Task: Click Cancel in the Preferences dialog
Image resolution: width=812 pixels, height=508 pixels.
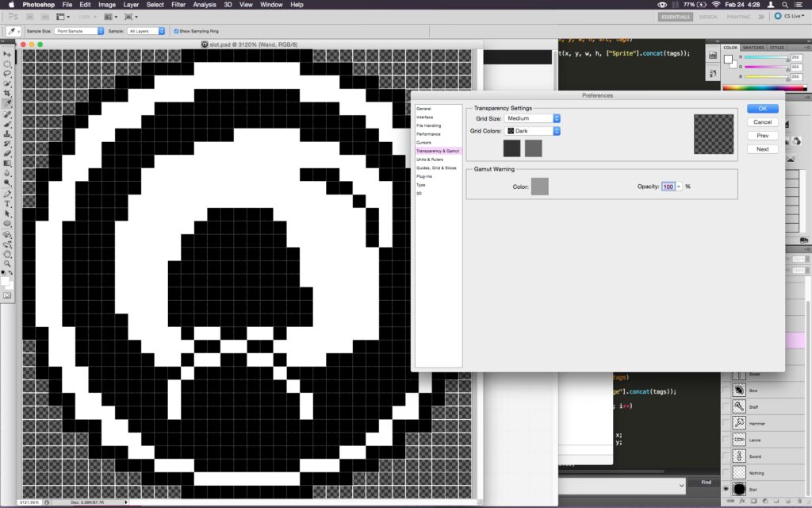Action: pos(762,122)
